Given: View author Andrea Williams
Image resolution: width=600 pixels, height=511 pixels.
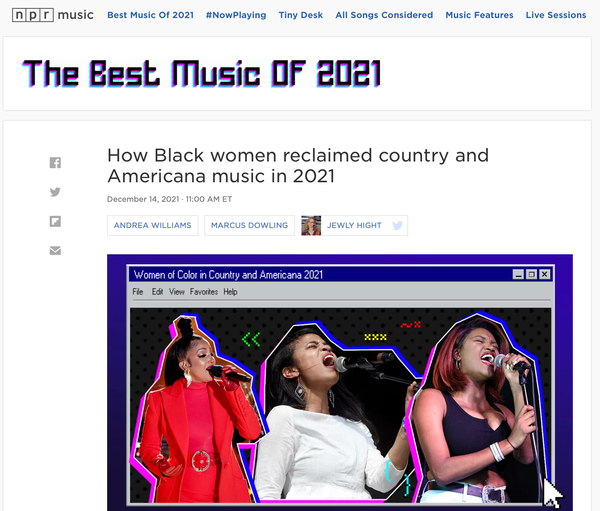Looking at the screenshot, I should point(153,225).
